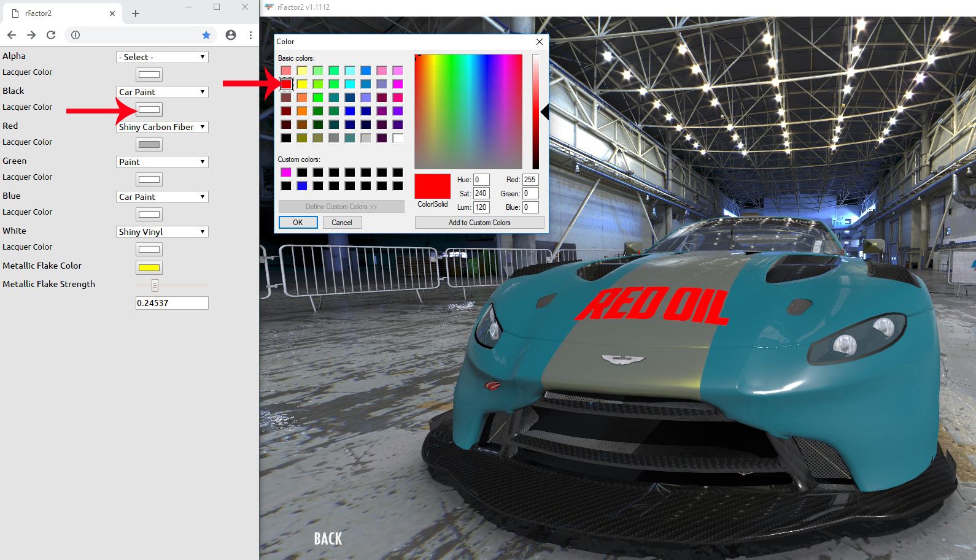Viewport: 976px width, 560px height.
Task: Click Add to Custom Colors
Action: (479, 223)
